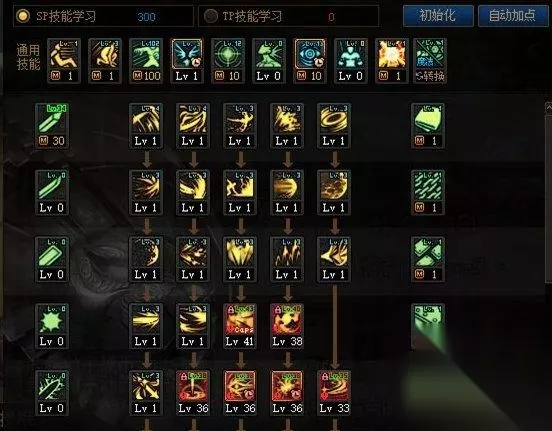Screen dimensions: 552x431
Task: Click the 自动加点 auto-allocate button
Action: [513, 16]
